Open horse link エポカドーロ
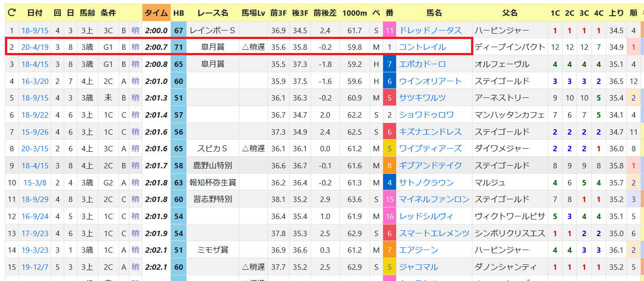Screen dimensions: 644x281 (423, 64)
